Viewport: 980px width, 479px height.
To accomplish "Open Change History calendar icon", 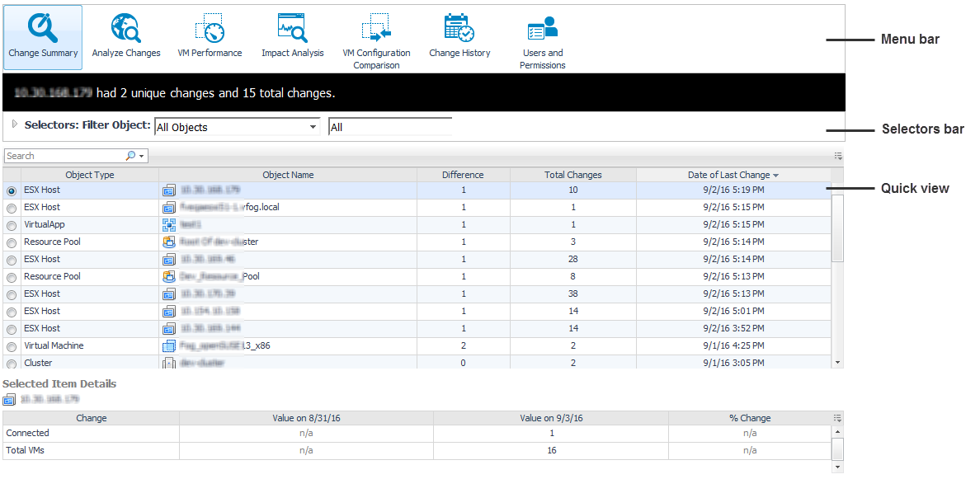I will click(x=459, y=28).
